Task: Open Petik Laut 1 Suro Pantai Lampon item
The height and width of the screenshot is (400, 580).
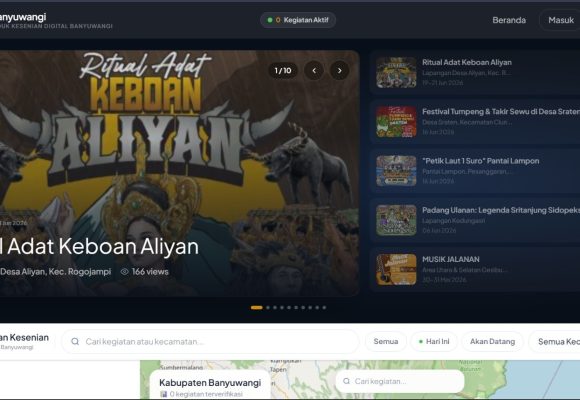Action: tap(475, 171)
